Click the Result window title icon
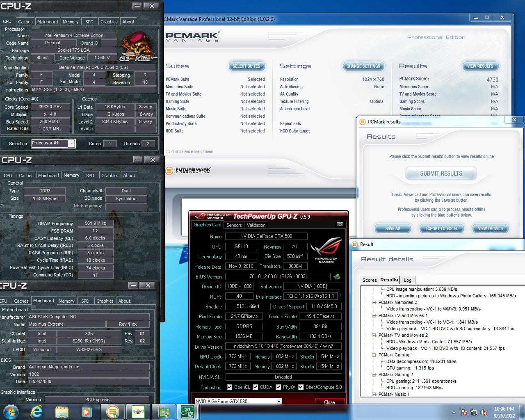The height and width of the screenshot is (420, 525). point(355,244)
